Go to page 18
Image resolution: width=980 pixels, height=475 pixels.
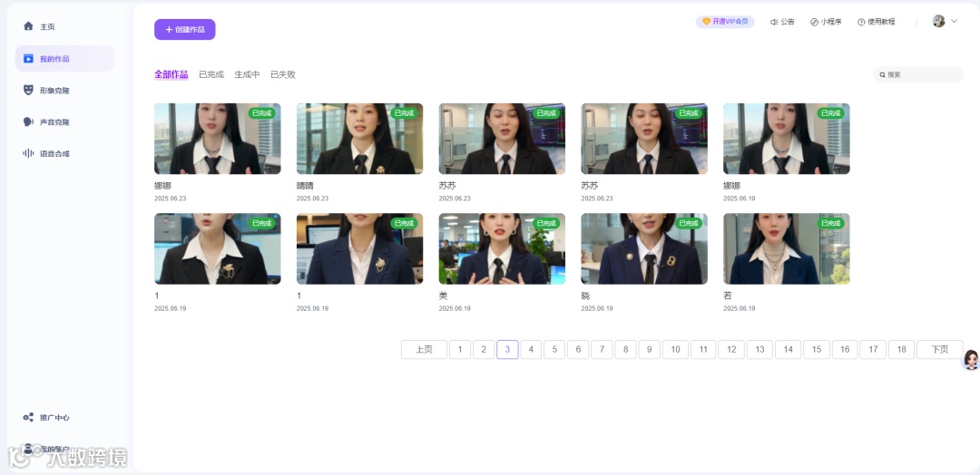(x=901, y=350)
